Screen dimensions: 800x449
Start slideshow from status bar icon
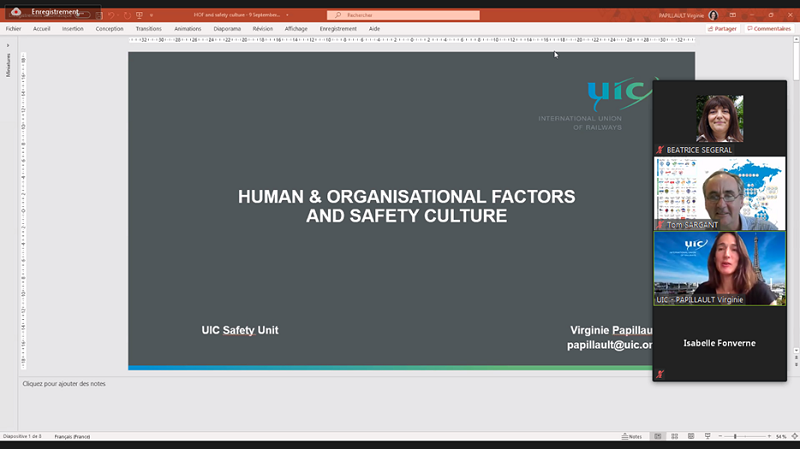(708, 436)
